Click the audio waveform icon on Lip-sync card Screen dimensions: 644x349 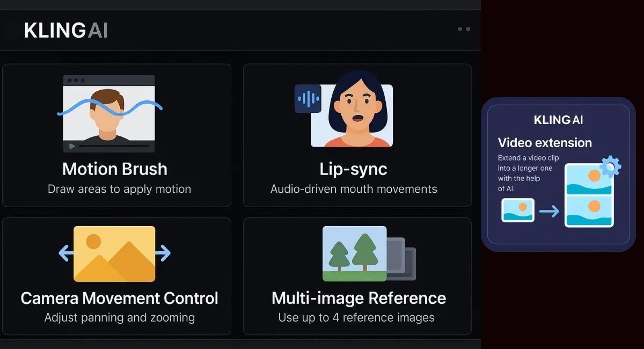(308, 98)
